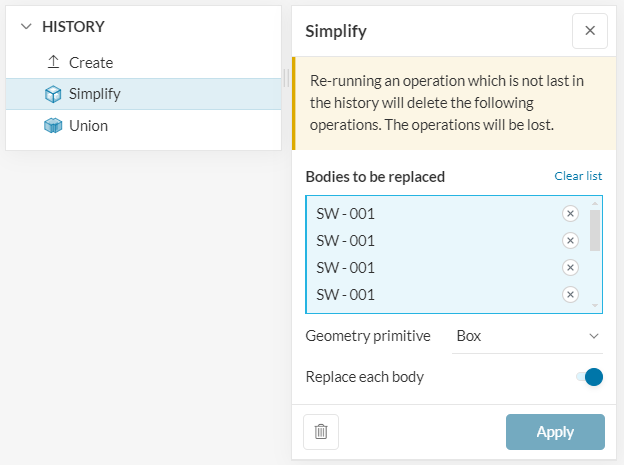Remove the third SW - 001 entry

point(570,267)
